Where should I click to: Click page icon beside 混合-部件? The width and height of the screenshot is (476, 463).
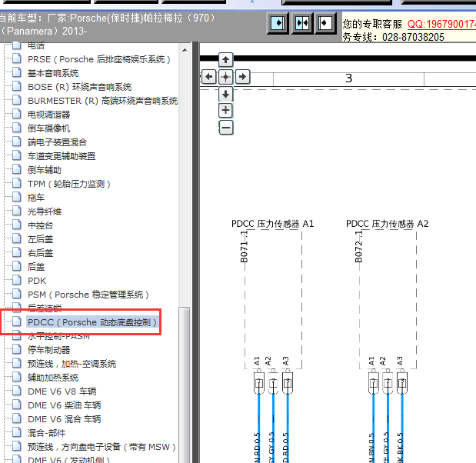tap(17, 432)
